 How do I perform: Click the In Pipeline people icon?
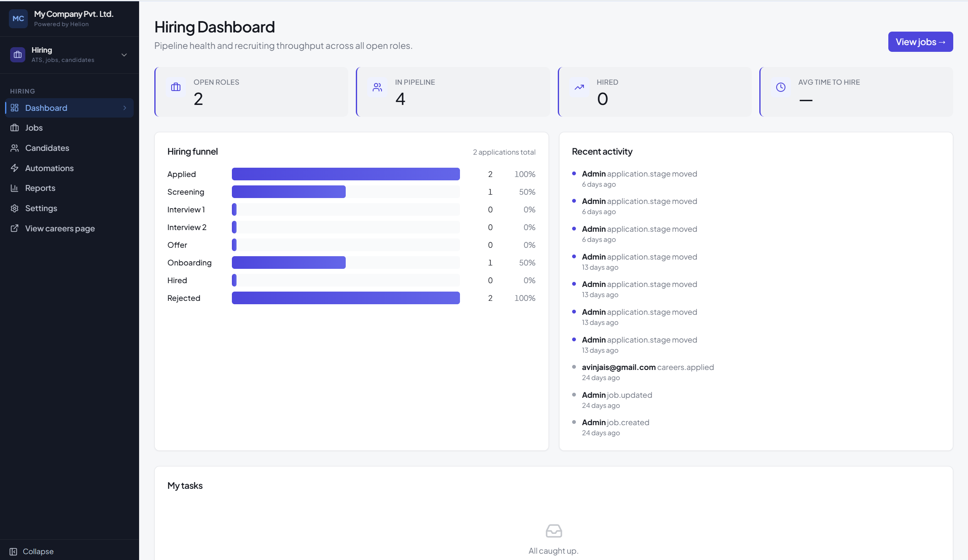tap(377, 87)
